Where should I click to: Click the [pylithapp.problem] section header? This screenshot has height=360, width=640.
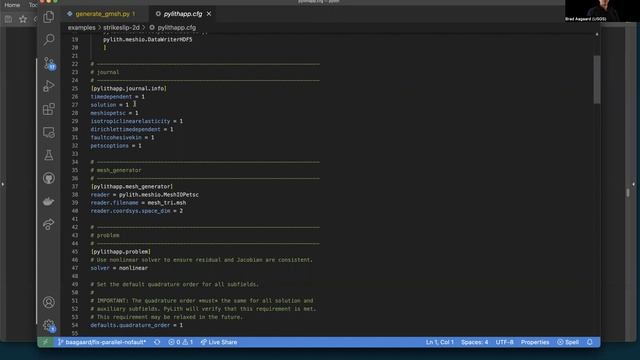click(121, 252)
